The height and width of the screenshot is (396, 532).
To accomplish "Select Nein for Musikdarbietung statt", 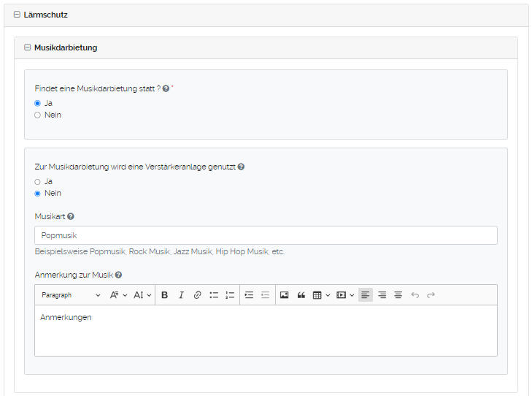I will click(x=37, y=115).
